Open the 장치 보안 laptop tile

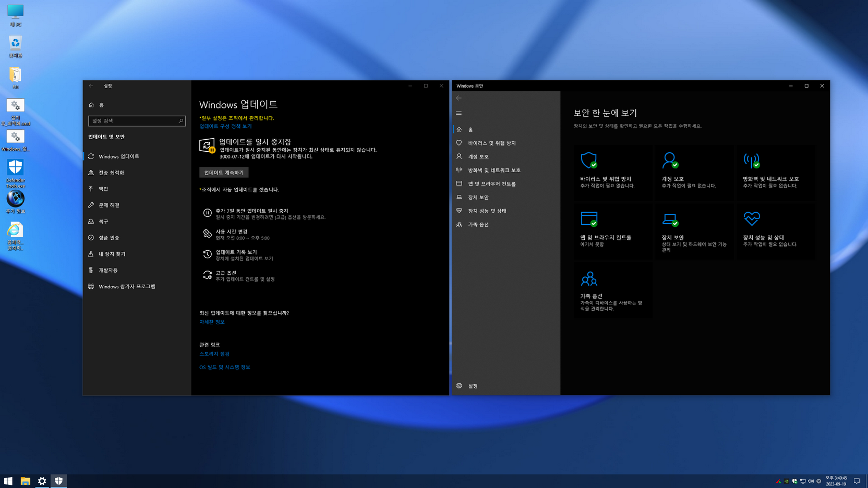click(694, 231)
